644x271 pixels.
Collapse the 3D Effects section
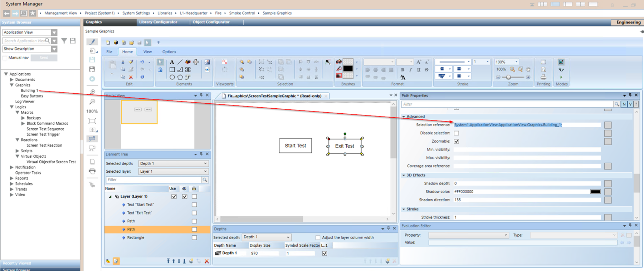[x=404, y=175]
